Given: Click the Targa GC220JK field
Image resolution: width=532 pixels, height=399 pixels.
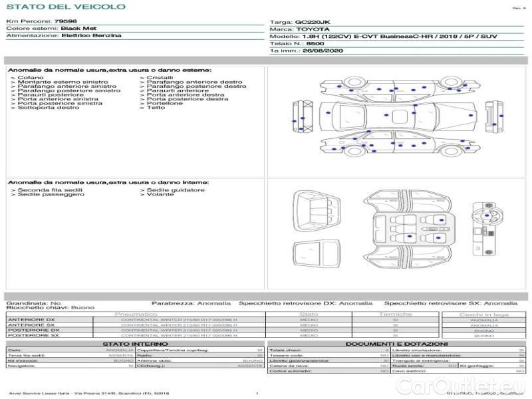Looking at the screenshot, I should coord(300,23).
